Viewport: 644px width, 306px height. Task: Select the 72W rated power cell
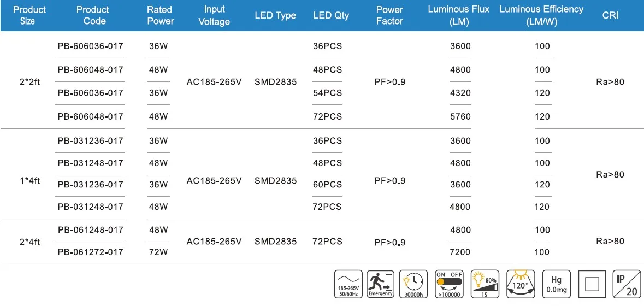coord(158,252)
